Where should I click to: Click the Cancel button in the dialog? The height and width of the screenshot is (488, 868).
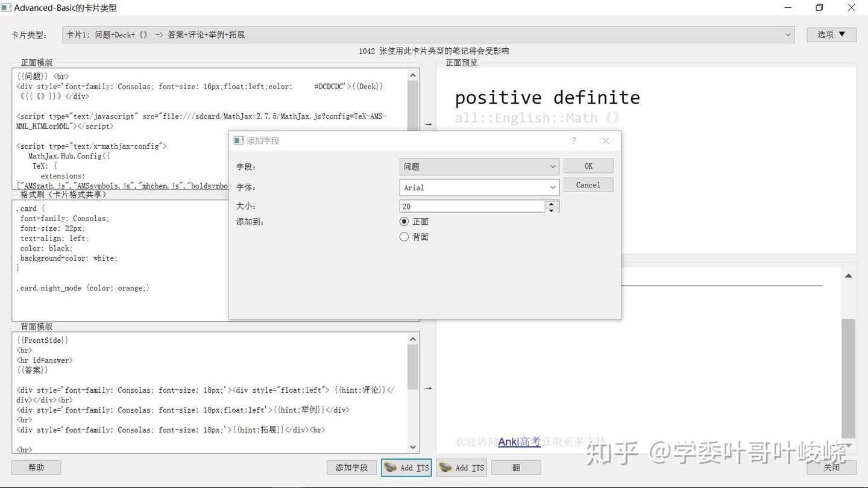tap(588, 185)
